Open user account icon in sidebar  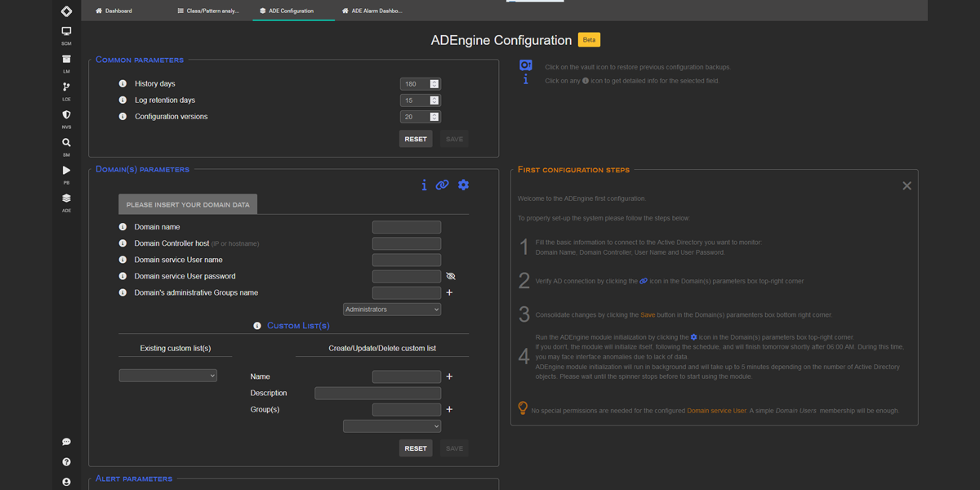click(x=66, y=482)
